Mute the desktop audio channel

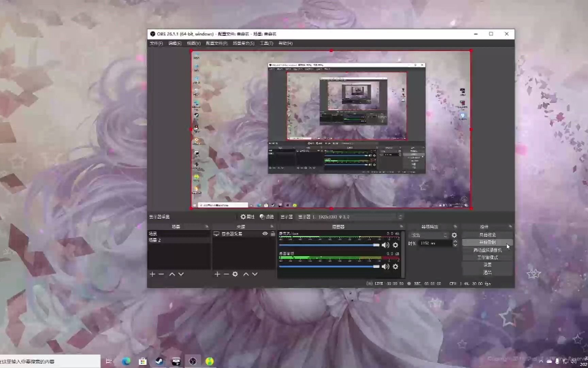coord(386,266)
